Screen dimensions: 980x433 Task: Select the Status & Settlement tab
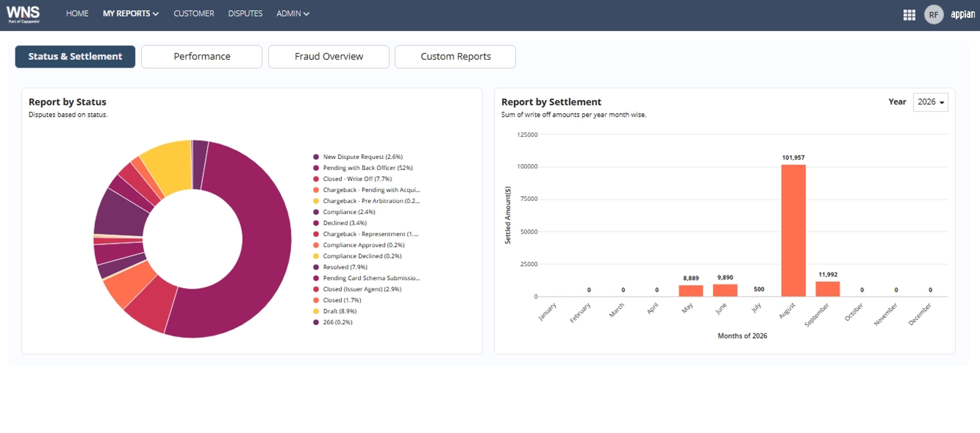click(75, 57)
